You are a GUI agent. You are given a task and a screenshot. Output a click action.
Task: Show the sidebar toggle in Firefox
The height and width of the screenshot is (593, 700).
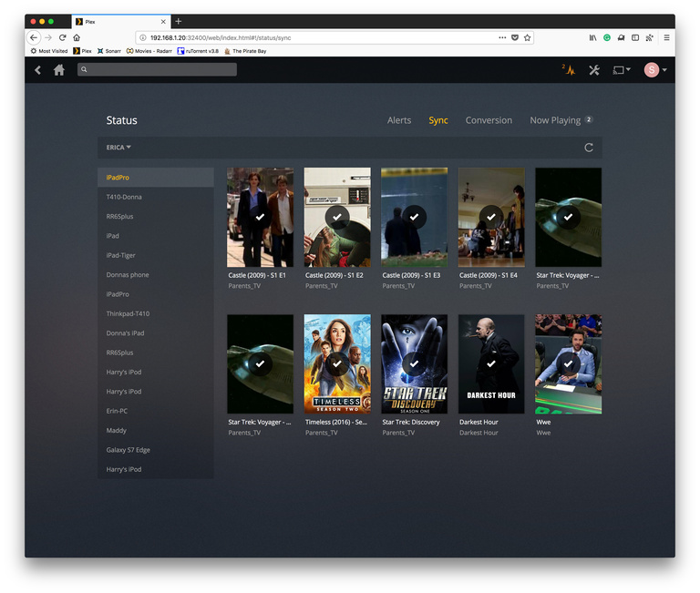tap(635, 38)
